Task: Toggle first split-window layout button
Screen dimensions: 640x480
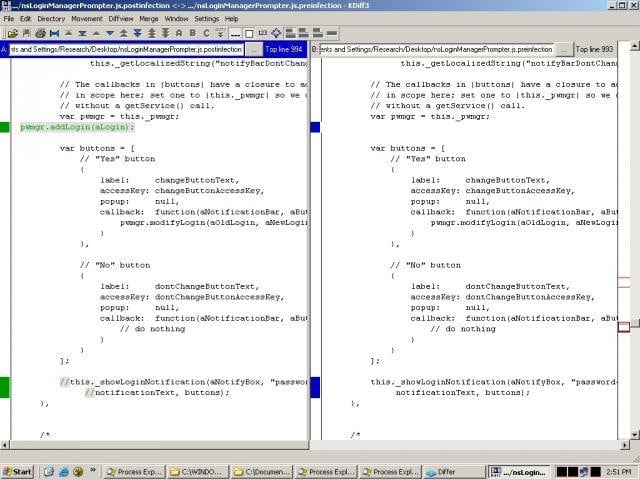Action: pos(290,33)
